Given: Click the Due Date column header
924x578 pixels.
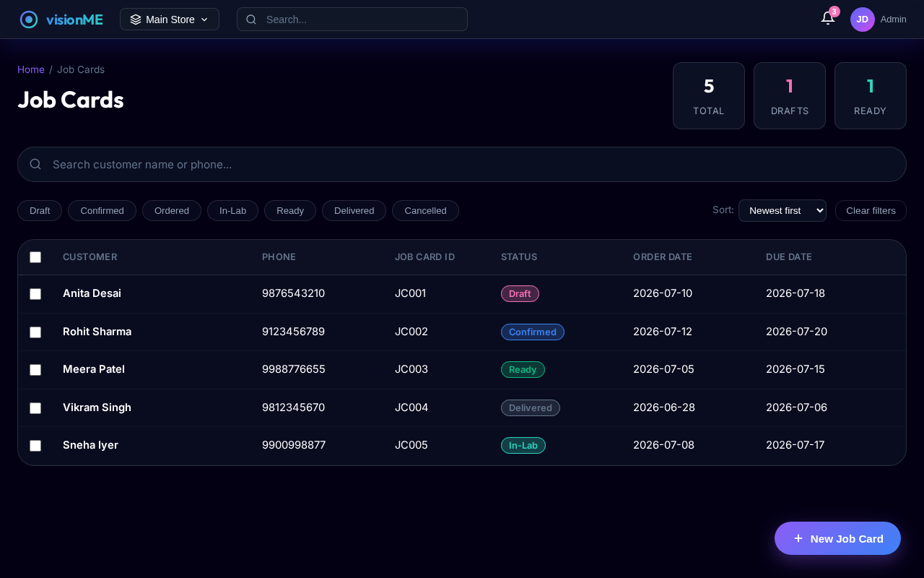Looking at the screenshot, I should (789, 256).
